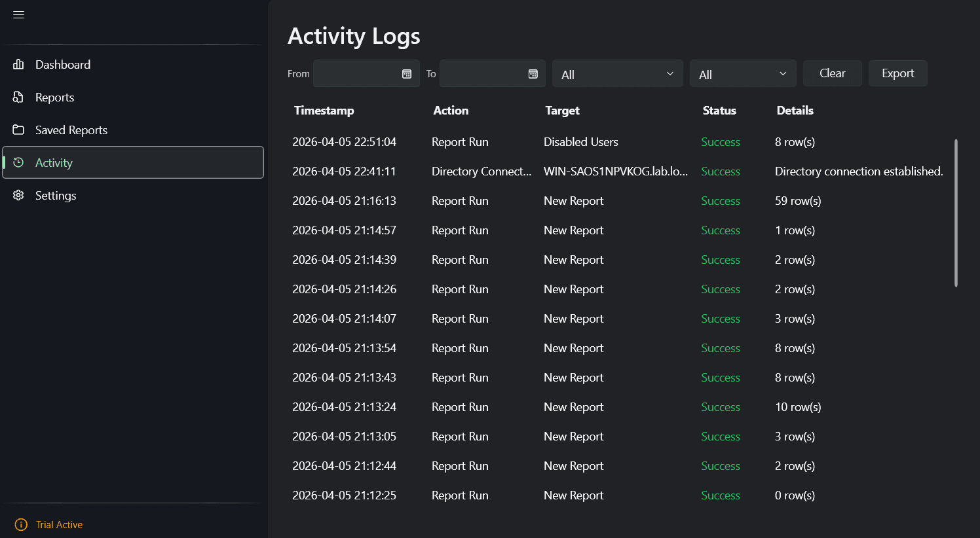
Task: Select the Activity sidebar item
Action: [x=133, y=162]
